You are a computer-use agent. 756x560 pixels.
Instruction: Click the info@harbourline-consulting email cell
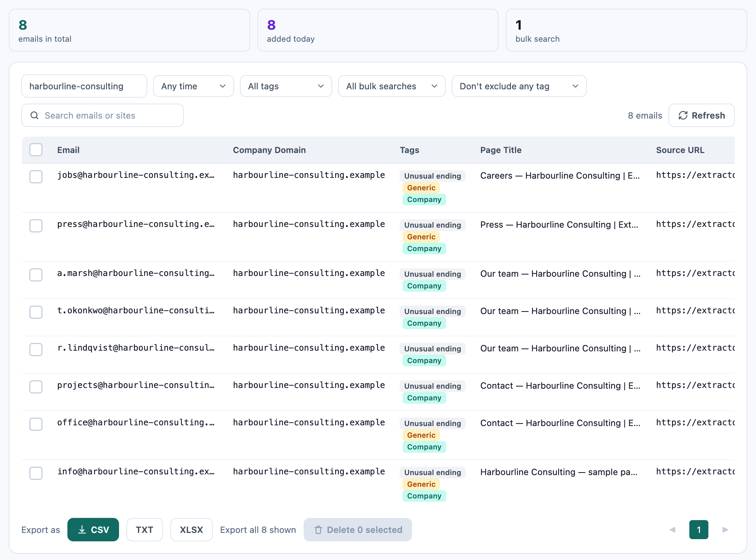point(136,472)
